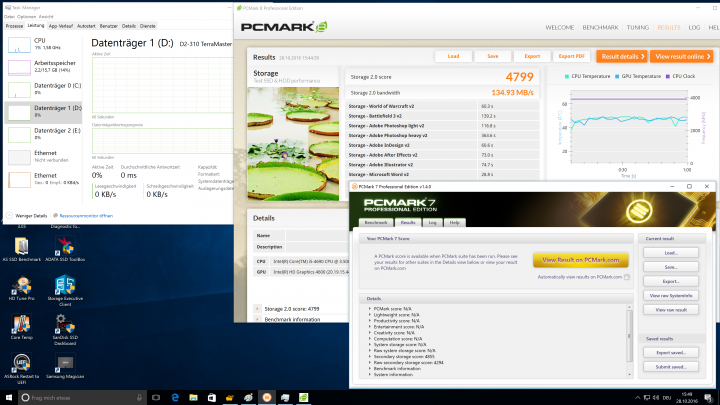Open AS SSD Benchmark folder on desktop
The width and height of the screenshot is (720, 405).
[x=22, y=249]
